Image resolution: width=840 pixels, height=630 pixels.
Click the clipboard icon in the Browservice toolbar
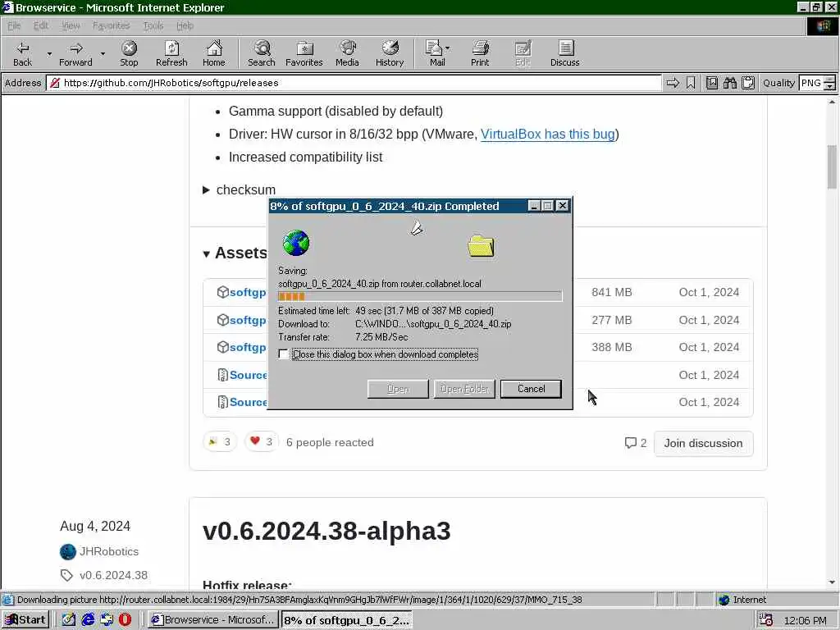[748, 83]
